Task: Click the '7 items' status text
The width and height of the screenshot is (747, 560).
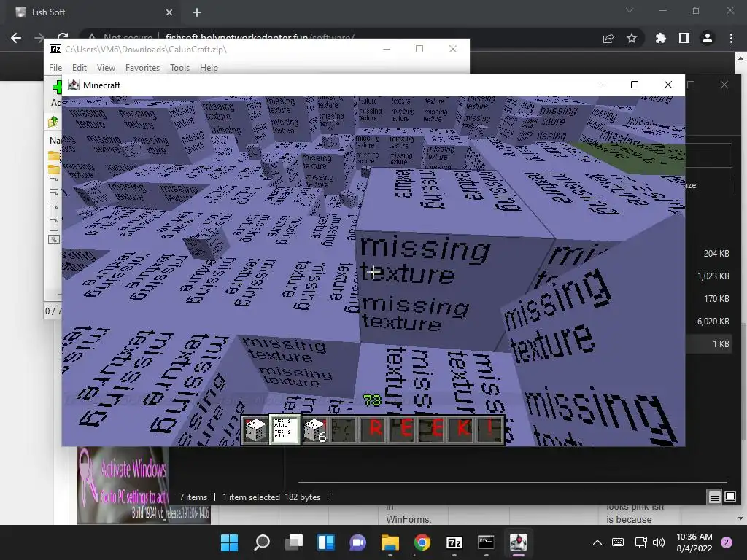Action: pos(193,497)
